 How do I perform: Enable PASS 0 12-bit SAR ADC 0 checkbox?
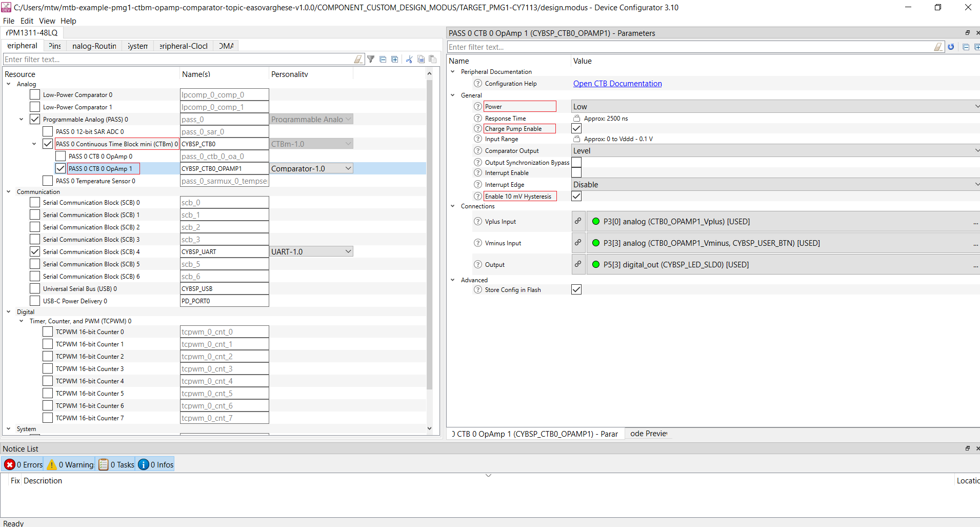[48, 131]
